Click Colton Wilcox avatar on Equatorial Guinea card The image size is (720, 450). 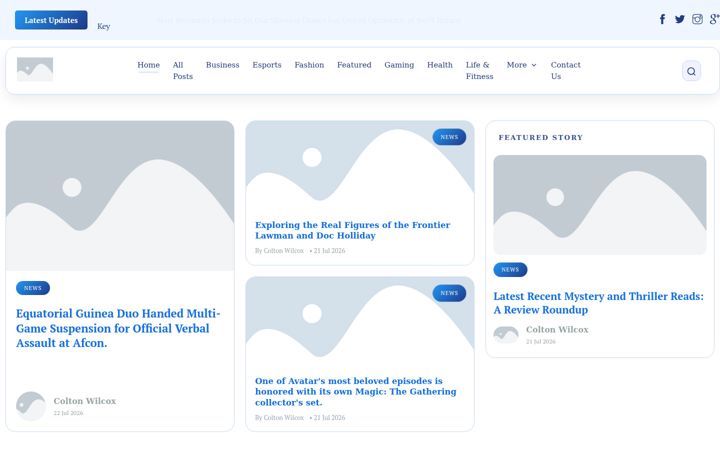pos(31,406)
